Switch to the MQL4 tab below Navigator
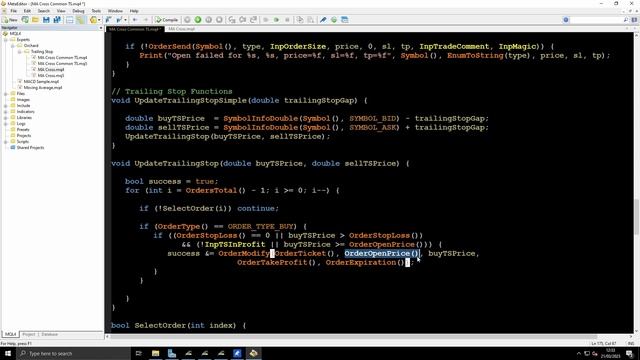Image resolution: width=640 pixels, height=360 pixels. pos(10,334)
